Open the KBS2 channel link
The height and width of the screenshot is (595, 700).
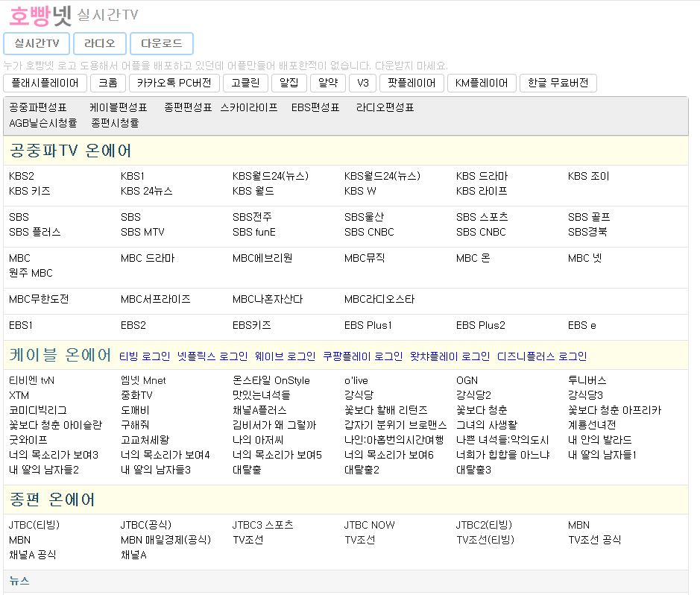[22, 177]
